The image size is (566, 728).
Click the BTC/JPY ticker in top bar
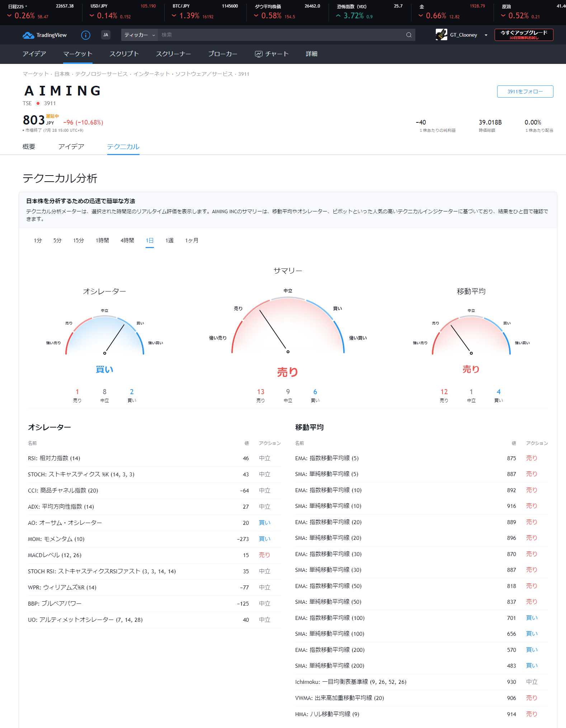point(205,12)
